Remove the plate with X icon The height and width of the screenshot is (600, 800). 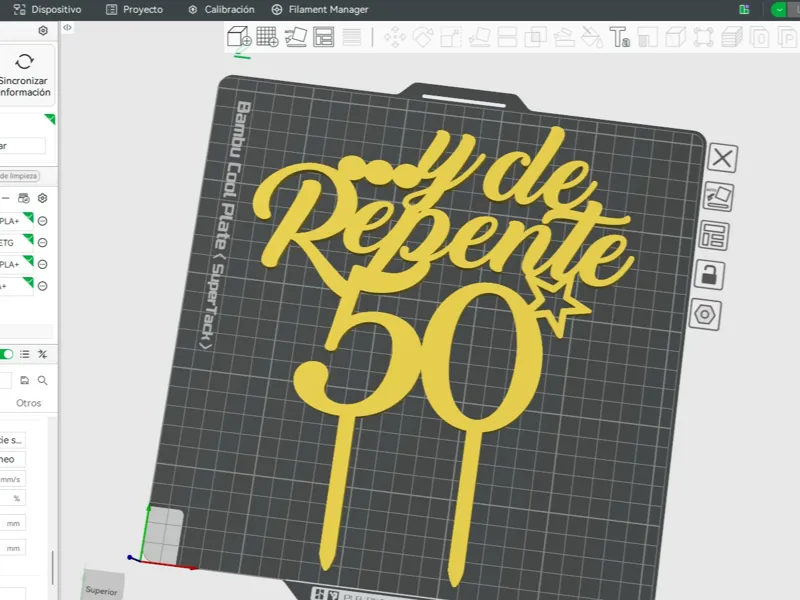pyautogui.click(x=722, y=158)
